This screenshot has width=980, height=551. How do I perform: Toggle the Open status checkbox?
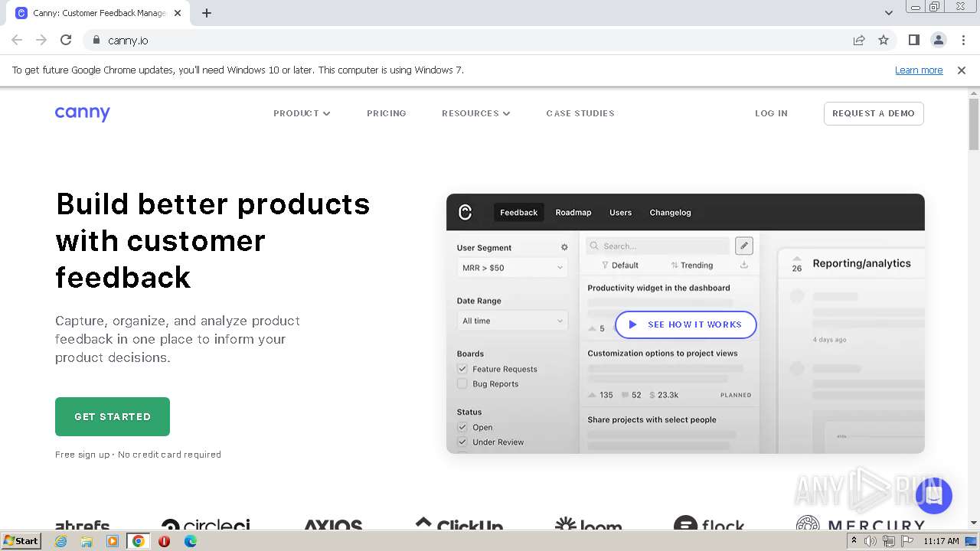[462, 427]
